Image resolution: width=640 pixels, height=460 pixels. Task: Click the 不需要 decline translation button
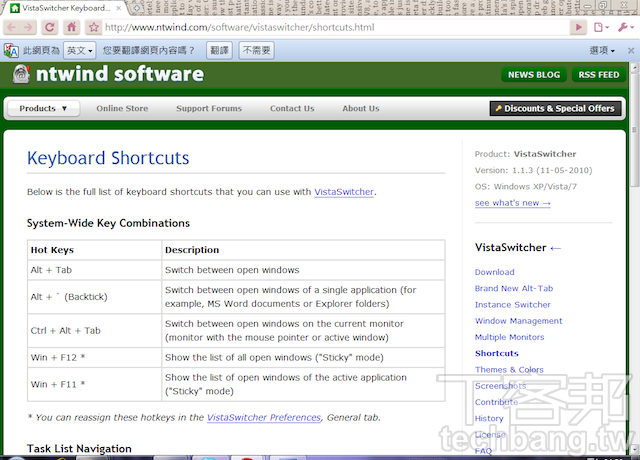[256, 50]
